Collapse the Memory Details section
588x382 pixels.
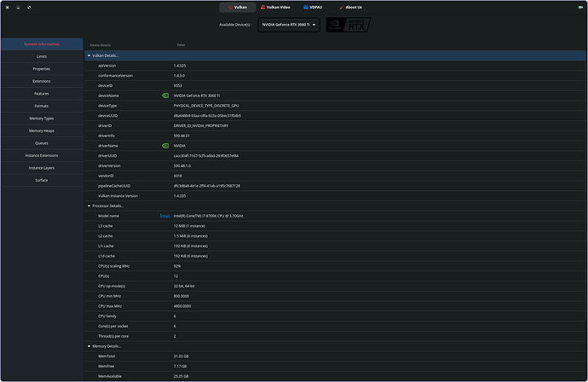pos(89,346)
